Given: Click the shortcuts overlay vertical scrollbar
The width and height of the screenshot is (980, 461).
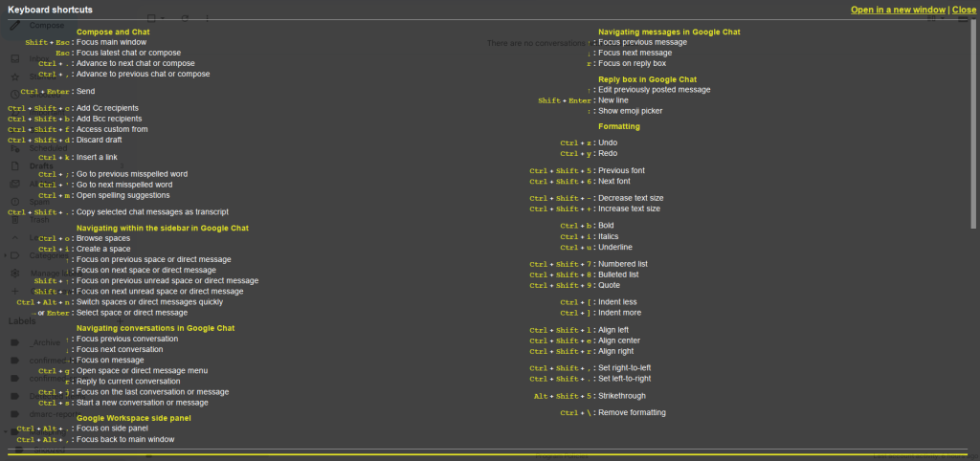Looking at the screenshot, I should (972, 125).
